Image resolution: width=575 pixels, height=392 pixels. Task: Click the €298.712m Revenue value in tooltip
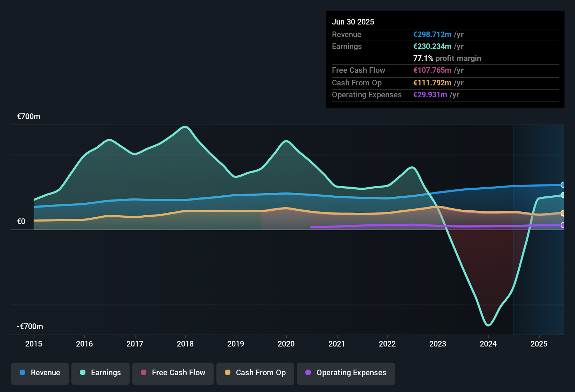[x=432, y=35]
